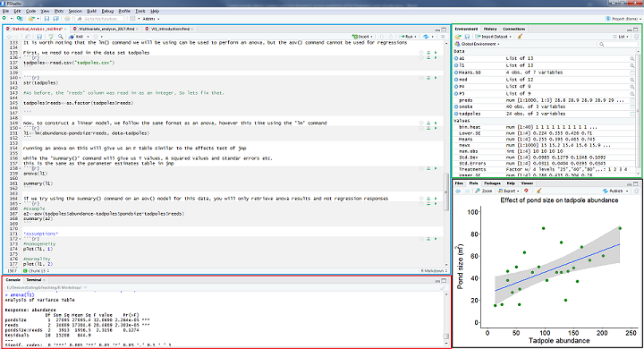Click the Go to file/function search field
Viewport: 644px width, 349px height.
[100, 19]
